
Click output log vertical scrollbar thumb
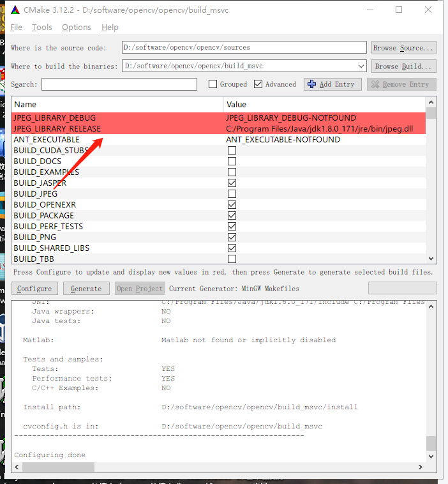coord(431,444)
